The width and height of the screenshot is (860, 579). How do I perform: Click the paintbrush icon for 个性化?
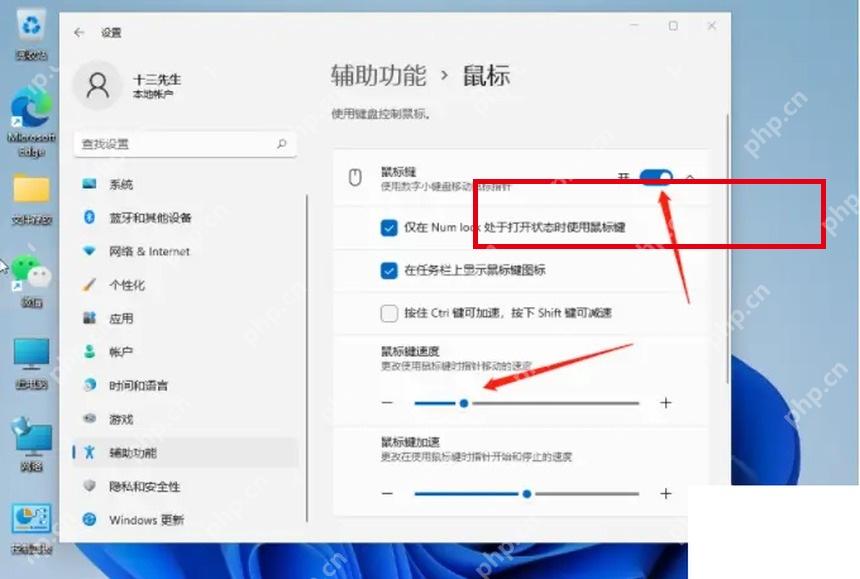tap(89, 285)
